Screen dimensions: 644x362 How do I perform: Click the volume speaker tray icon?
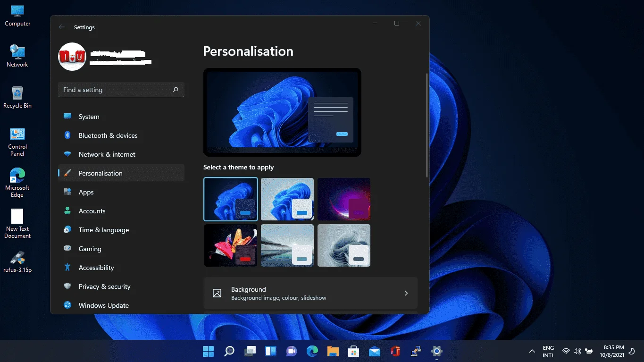point(577,351)
